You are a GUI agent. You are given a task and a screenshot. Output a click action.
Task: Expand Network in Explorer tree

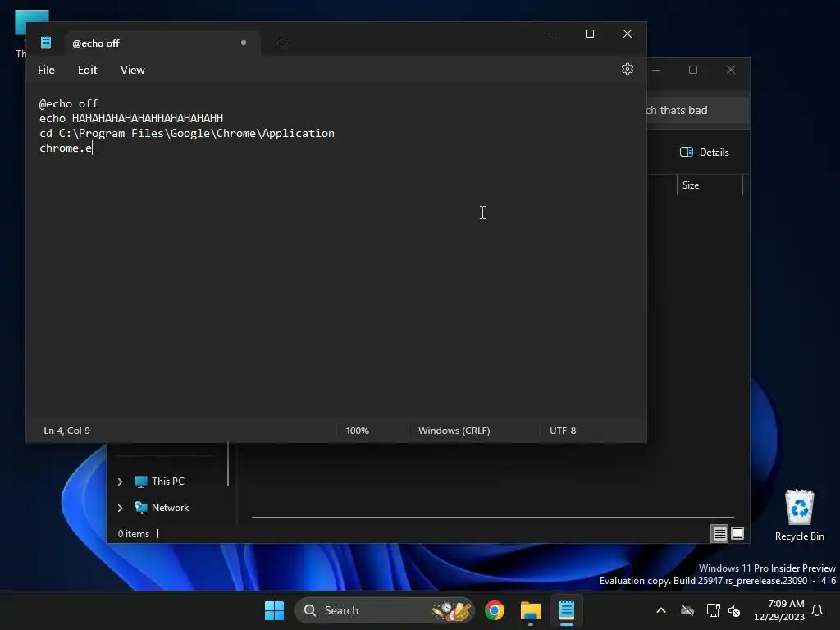click(120, 508)
